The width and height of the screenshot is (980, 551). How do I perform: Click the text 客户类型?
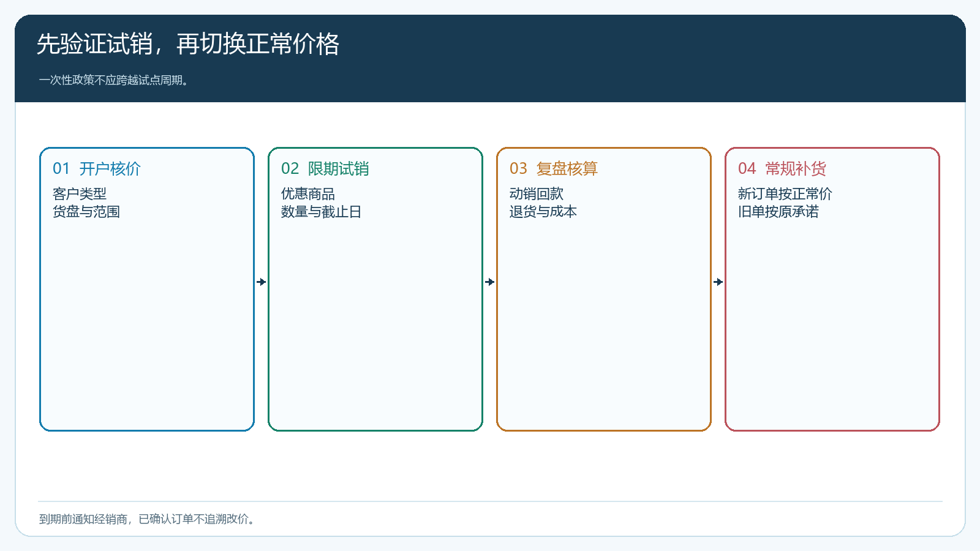point(80,194)
